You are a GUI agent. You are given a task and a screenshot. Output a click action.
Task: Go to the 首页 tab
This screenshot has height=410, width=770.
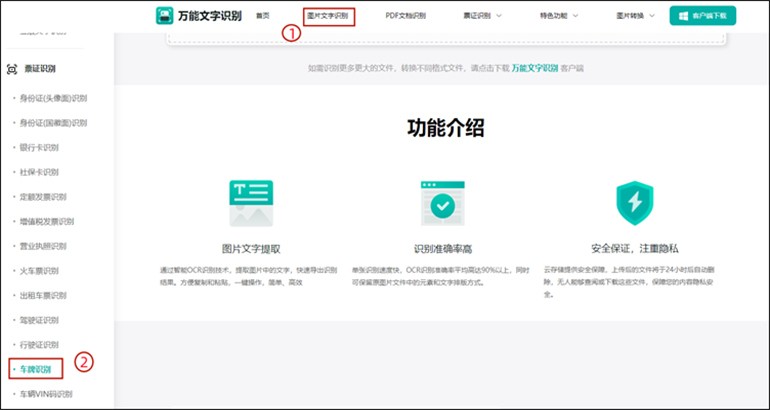[x=263, y=16]
